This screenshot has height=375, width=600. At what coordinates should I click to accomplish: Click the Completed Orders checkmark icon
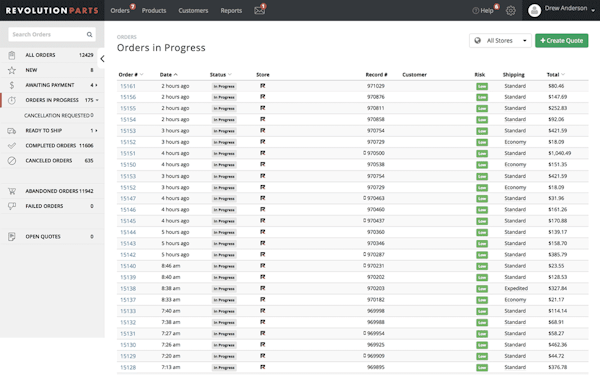click(12, 145)
